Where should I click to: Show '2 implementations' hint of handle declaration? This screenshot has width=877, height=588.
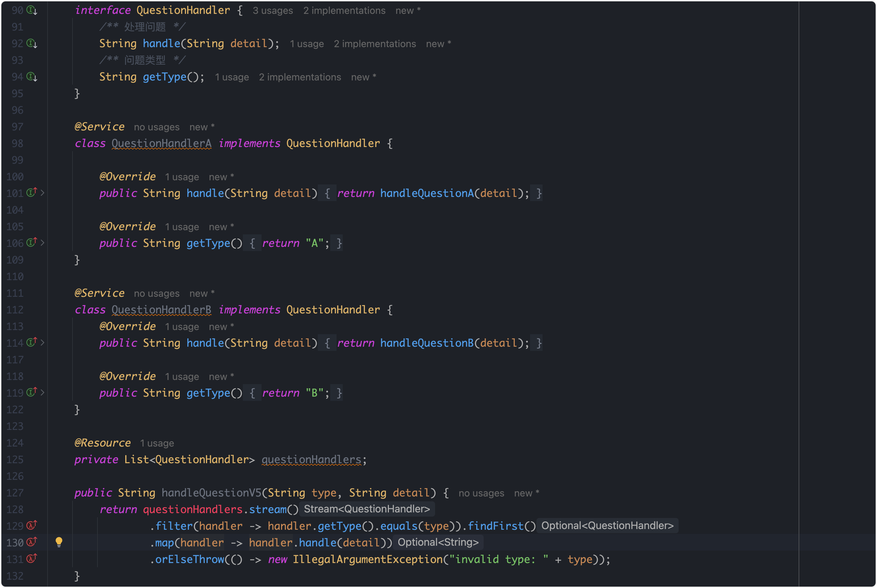tap(375, 44)
